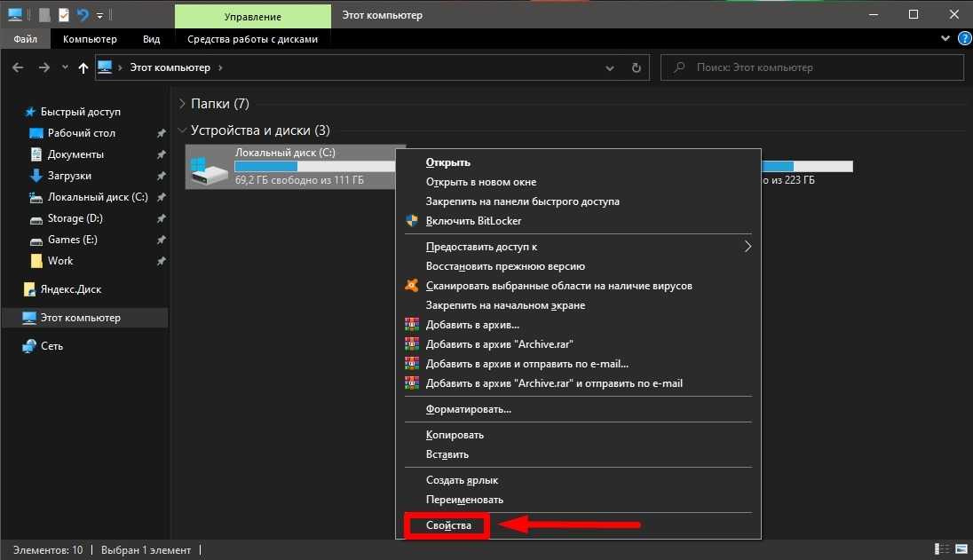Click the Refresh button beside address bar
Viewport: 973px width, 560px height.
[x=636, y=67]
